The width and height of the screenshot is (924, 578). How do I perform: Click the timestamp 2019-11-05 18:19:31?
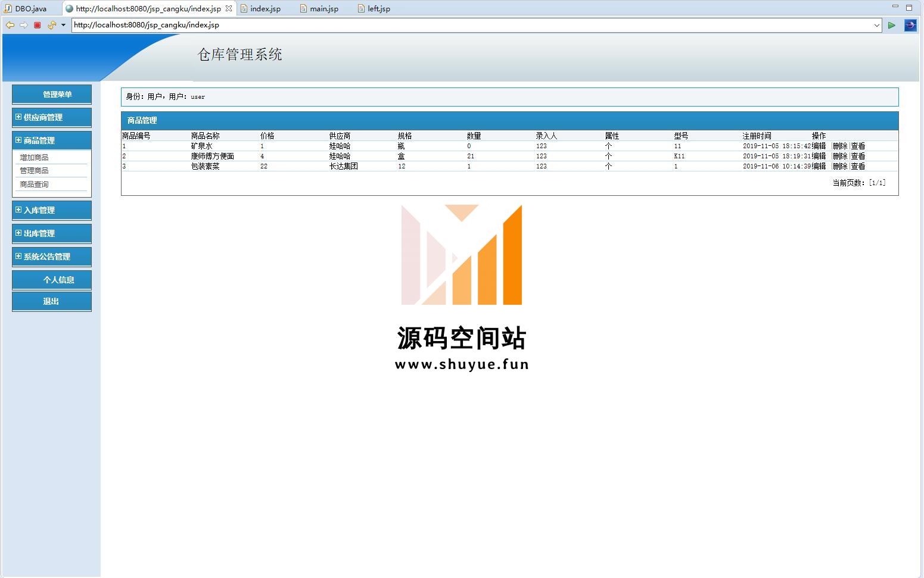click(777, 156)
